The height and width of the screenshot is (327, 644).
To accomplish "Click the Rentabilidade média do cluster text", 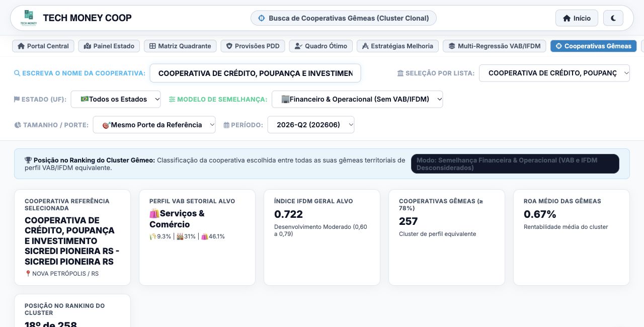I will 566,227.
